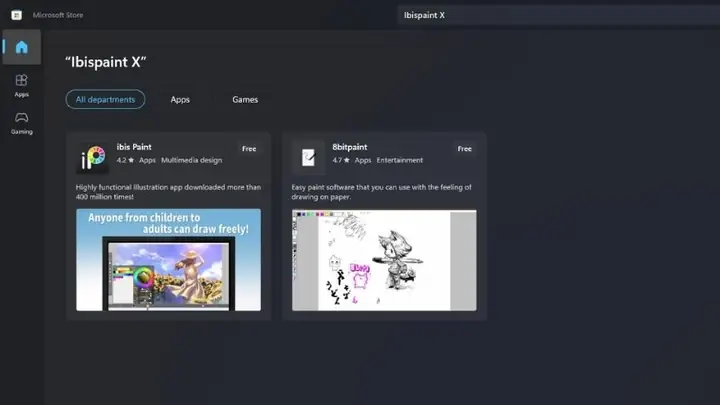
Task: Open the Gaming section in sidebar
Action: pyautogui.click(x=22, y=123)
